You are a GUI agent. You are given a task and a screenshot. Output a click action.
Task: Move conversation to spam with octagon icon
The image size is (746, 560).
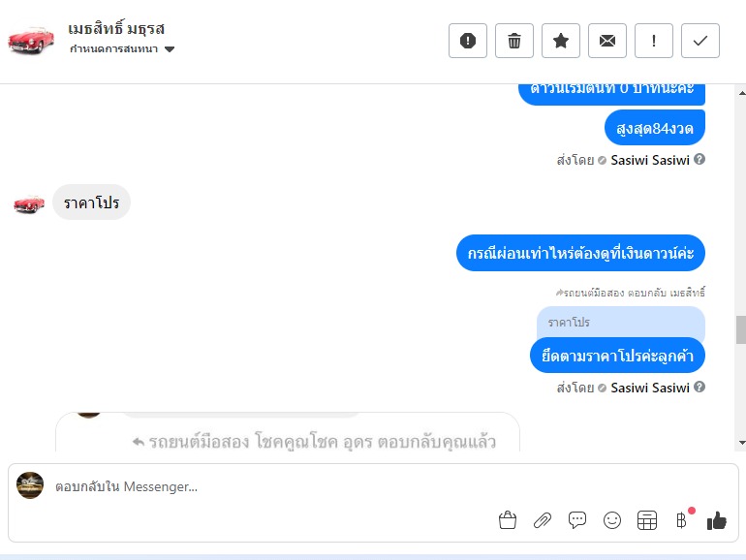(468, 41)
